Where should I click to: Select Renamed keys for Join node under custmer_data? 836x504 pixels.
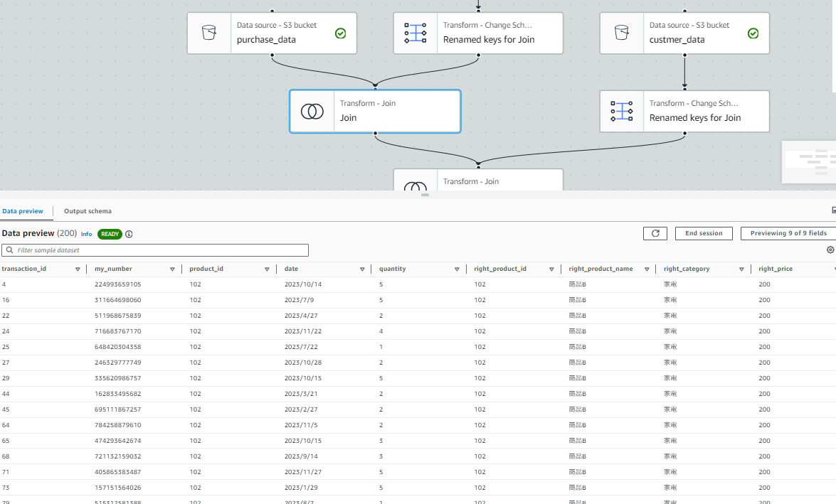tap(684, 112)
